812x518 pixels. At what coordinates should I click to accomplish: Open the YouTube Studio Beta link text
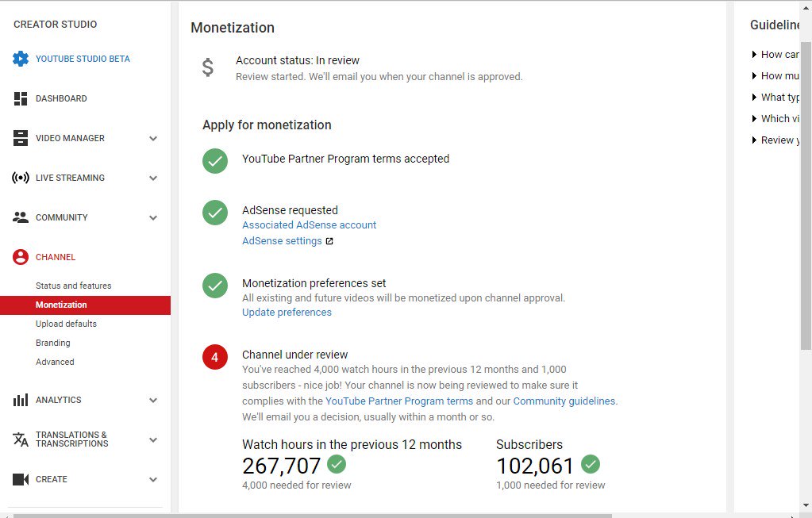[x=83, y=59]
